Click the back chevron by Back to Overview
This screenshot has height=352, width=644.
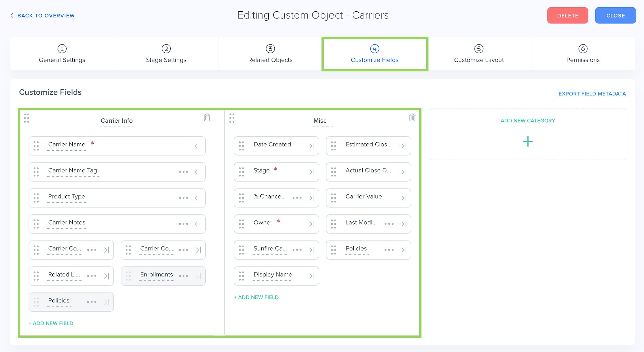(x=12, y=15)
